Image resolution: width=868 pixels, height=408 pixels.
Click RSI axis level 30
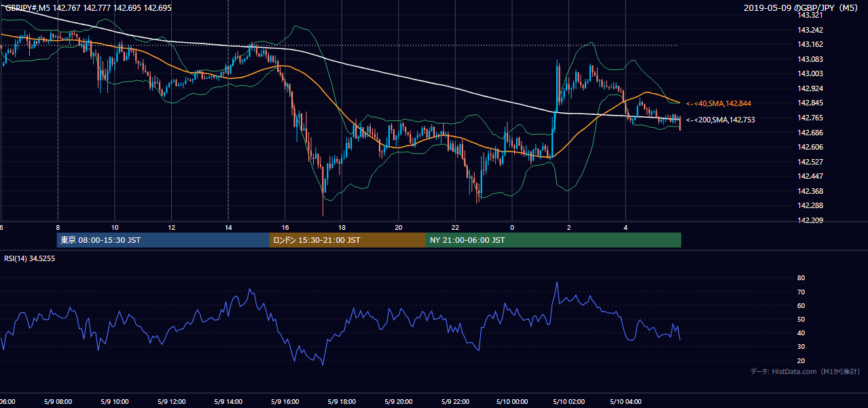tap(801, 347)
